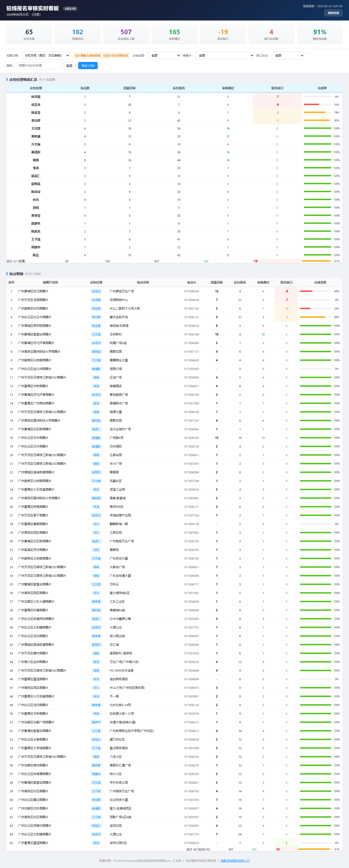Expand the 缺口状态 filter dropdown
The image size is (349, 868).
click(x=288, y=56)
